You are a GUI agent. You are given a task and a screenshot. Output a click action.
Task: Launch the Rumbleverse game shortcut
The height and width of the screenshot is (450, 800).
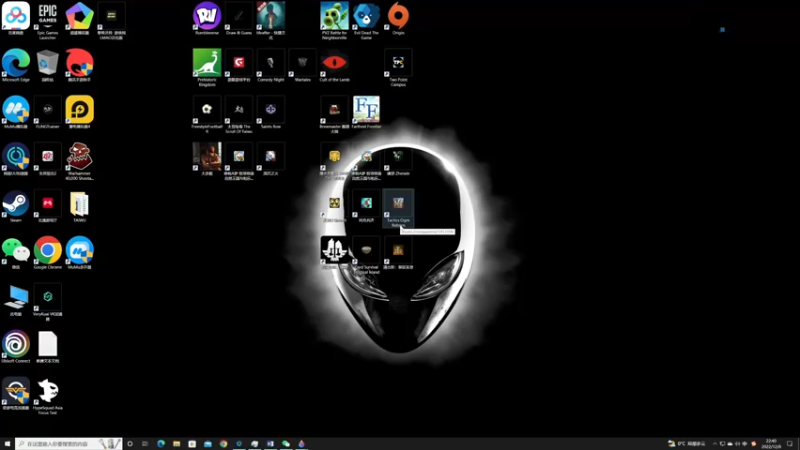tap(207, 18)
